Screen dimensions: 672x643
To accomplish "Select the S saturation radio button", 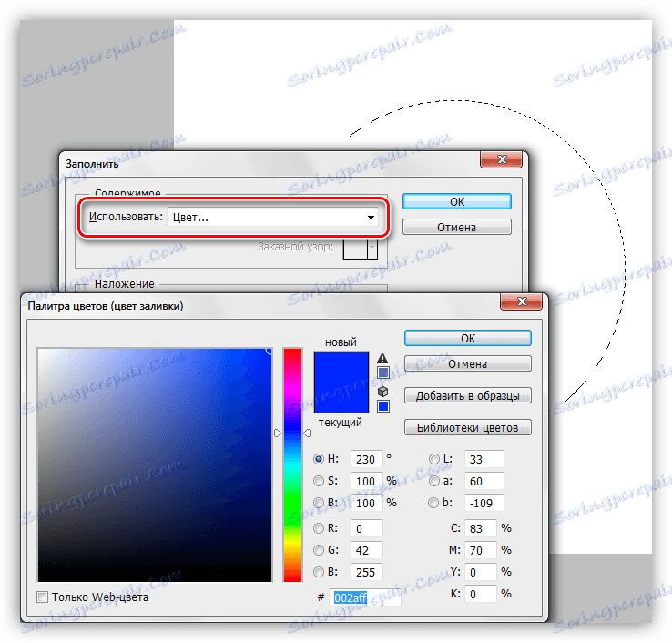I will coord(319,481).
